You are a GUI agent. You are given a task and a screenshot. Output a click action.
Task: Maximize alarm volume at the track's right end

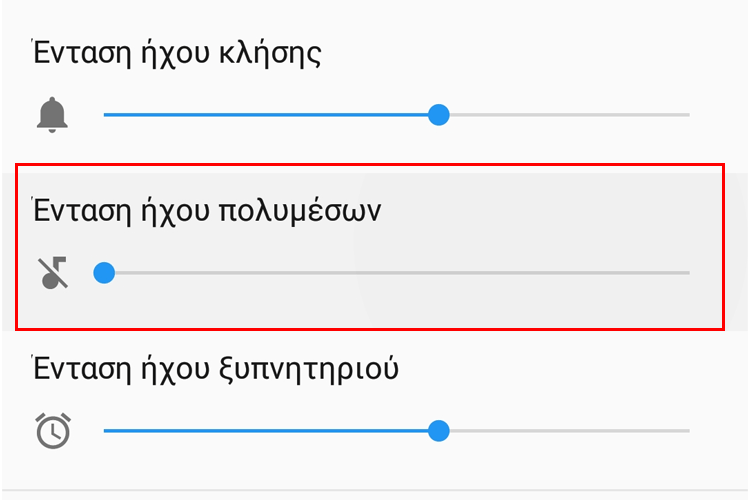click(x=688, y=431)
